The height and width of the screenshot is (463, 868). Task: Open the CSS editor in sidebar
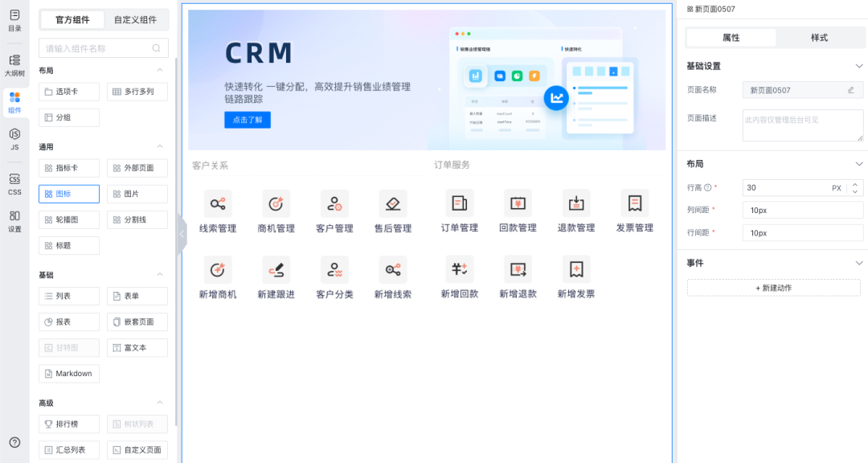[14, 183]
